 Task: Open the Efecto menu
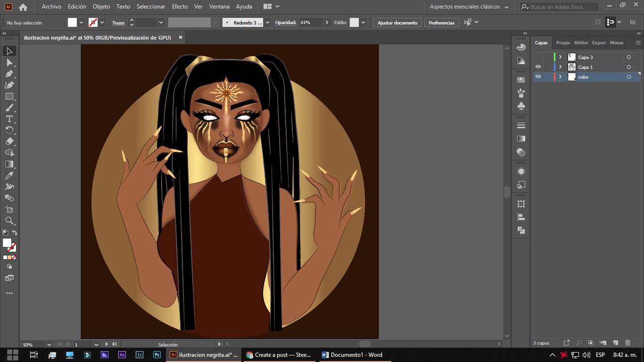coord(180,7)
